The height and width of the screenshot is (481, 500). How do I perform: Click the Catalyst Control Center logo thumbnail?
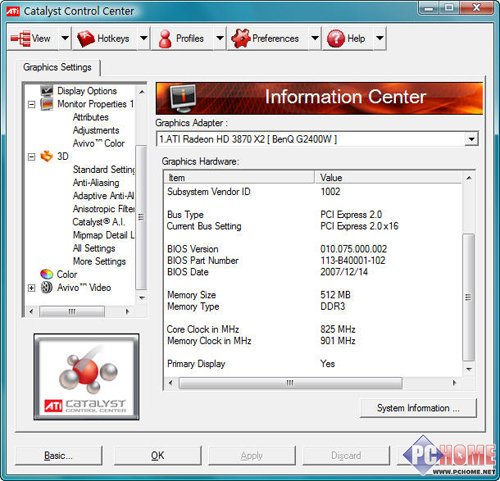(x=86, y=377)
